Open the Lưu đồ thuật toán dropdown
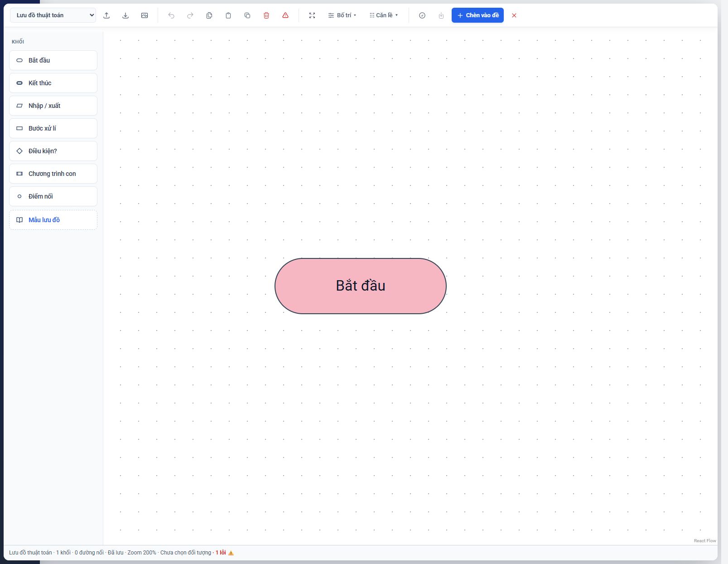 coord(53,15)
